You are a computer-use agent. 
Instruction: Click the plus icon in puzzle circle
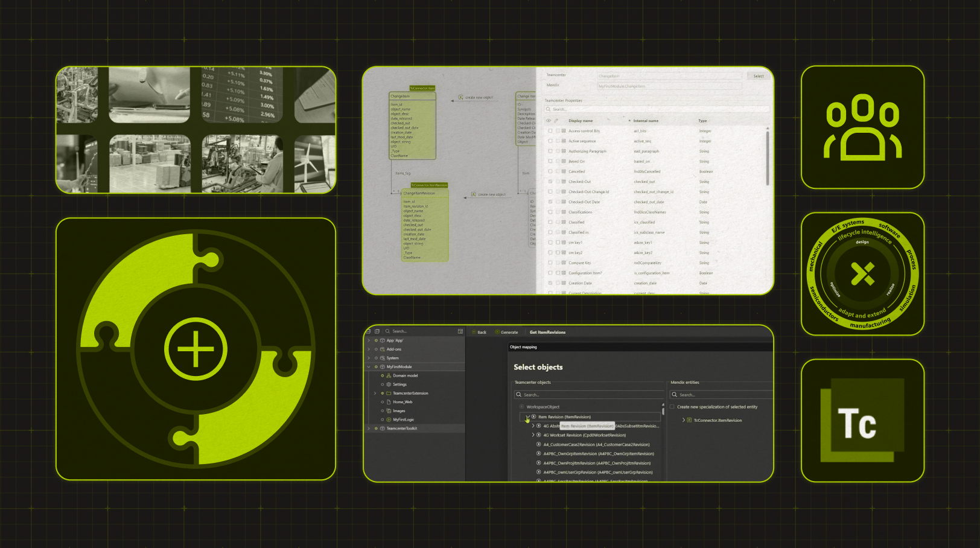(196, 349)
